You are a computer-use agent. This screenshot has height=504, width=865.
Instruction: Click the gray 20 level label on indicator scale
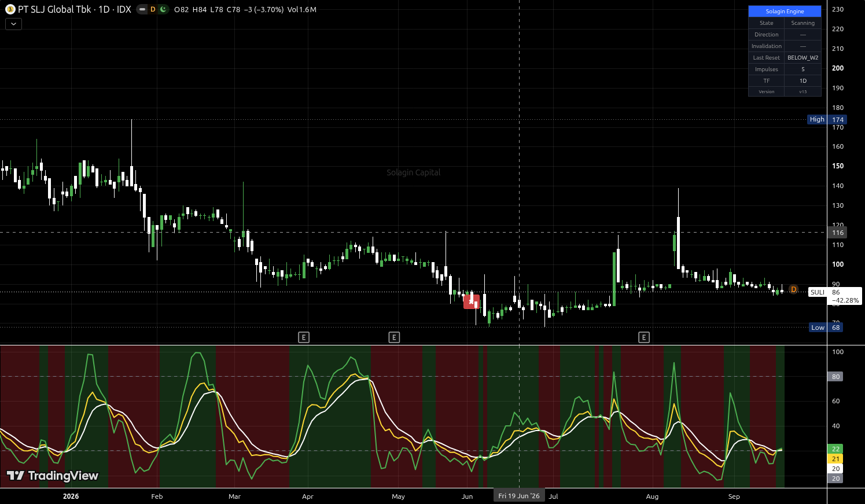835,479
